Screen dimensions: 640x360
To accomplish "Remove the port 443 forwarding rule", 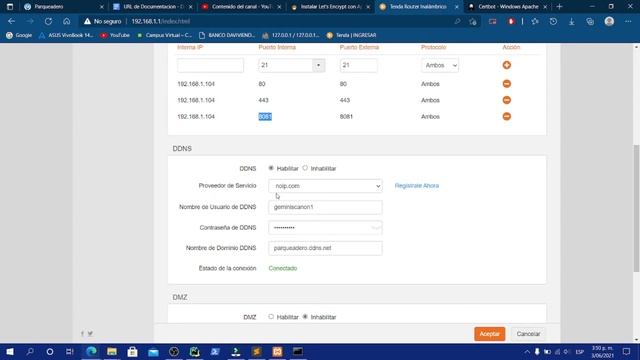I will 507,100.
